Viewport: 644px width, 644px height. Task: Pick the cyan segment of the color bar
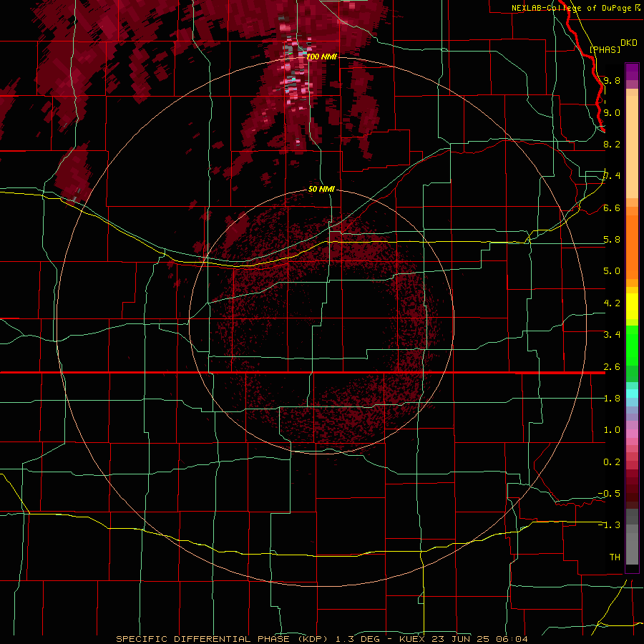[632, 393]
